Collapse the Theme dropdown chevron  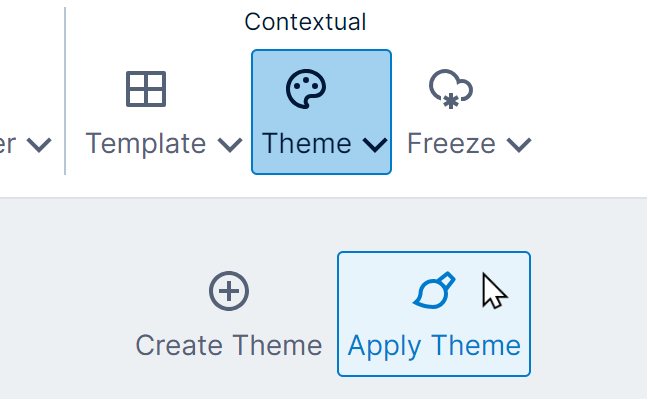click(375, 145)
